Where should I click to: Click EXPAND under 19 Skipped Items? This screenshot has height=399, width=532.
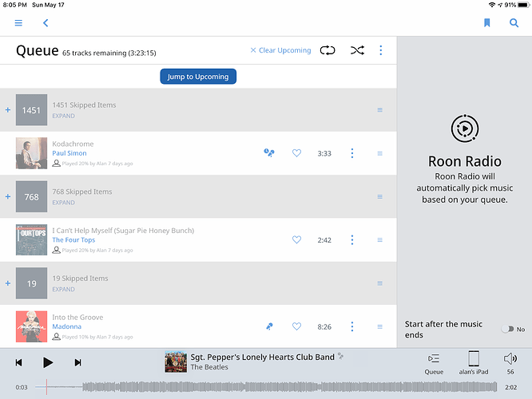[63, 290]
